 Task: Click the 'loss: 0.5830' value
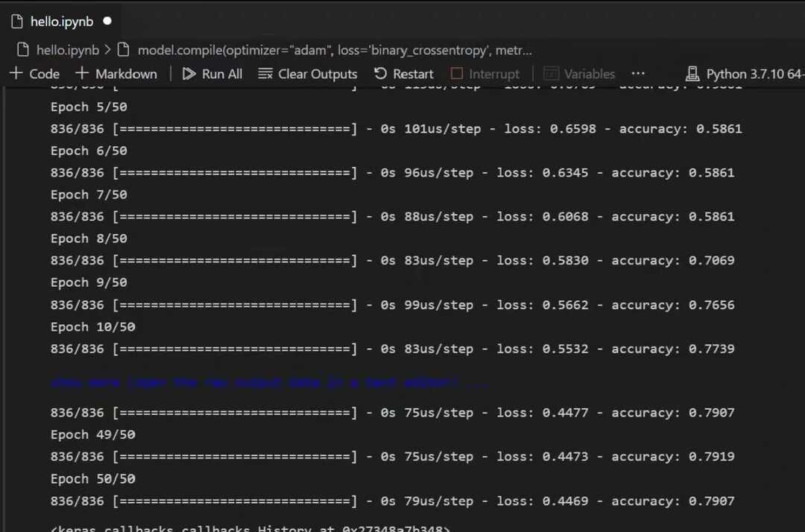(x=542, y=261)
